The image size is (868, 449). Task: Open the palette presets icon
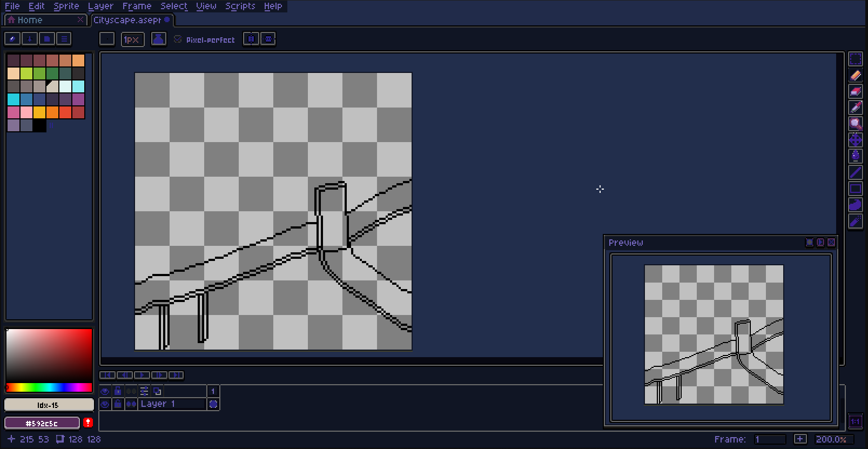47,39
